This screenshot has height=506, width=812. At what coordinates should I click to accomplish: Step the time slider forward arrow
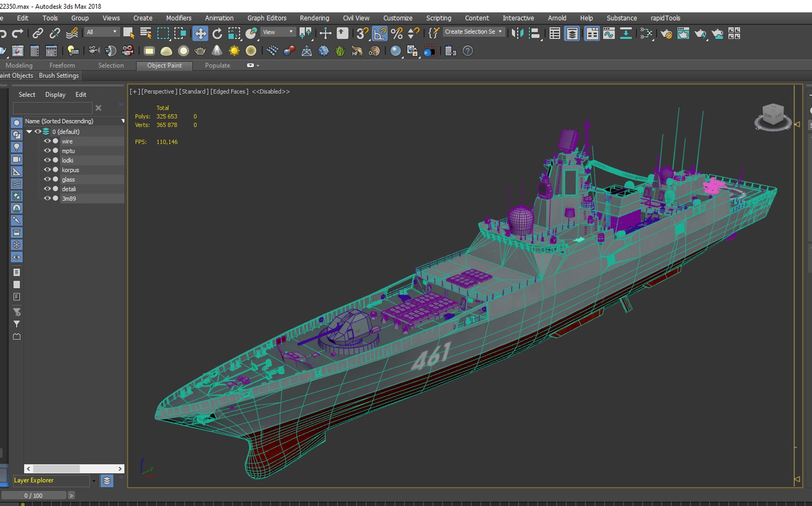71,495
